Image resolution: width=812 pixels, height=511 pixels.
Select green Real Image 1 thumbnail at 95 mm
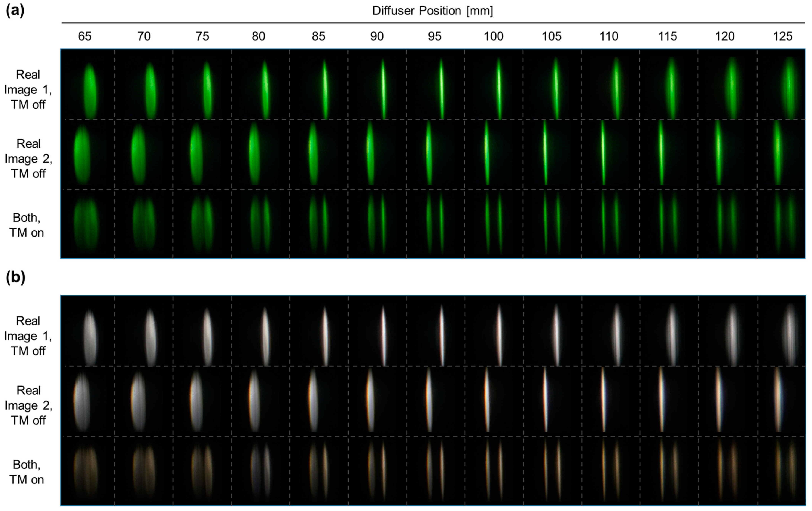coord(435,84)
